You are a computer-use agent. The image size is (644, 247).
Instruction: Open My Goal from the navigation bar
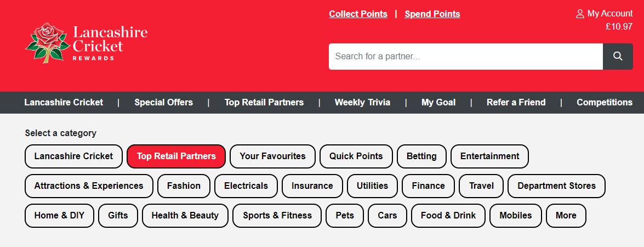point(438,102)
